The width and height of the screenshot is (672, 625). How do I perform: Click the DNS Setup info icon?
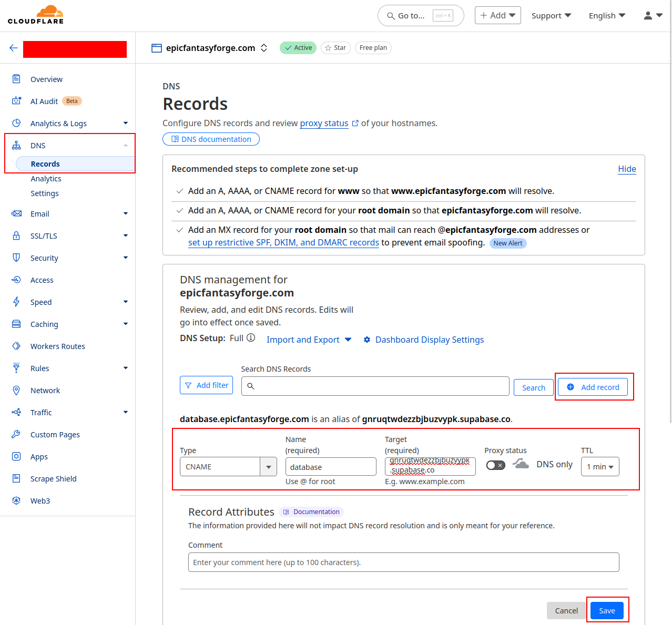(x=251, y=337)
